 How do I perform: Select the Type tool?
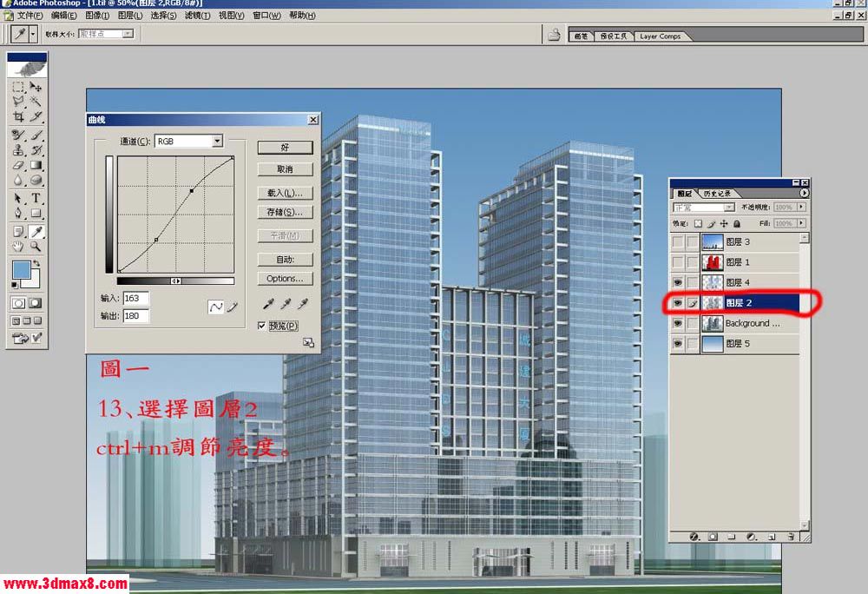pyautogui.click(x=36, y=198)
